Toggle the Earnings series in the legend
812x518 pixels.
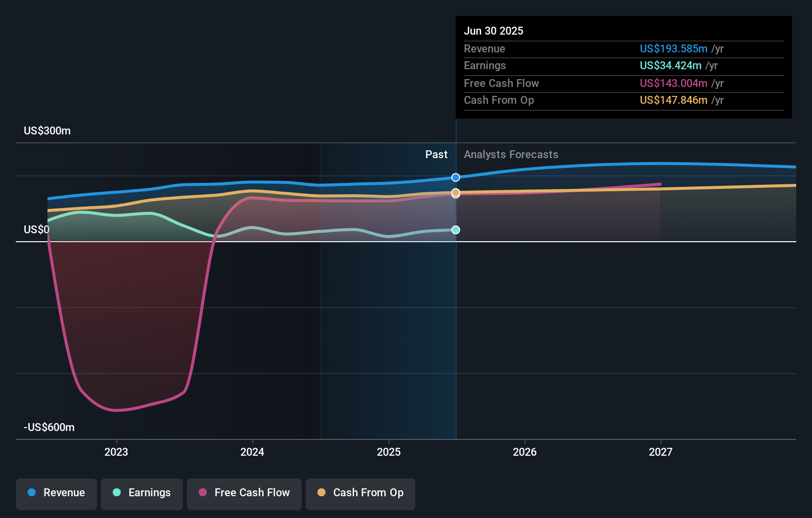[x=142, y=494]
